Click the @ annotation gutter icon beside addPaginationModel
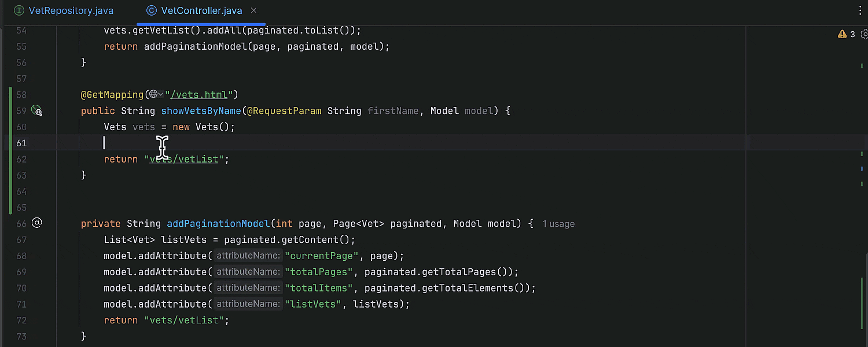The image size is (868, 347). pyautogui.click(x=37, y=223)
